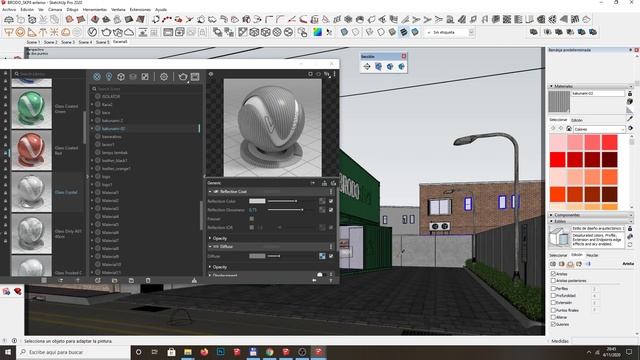Viewport: 640px width, 360px height.
Task: Click the V-Ray asset editor teapot toolbar icon
Action: pos(106,32)
